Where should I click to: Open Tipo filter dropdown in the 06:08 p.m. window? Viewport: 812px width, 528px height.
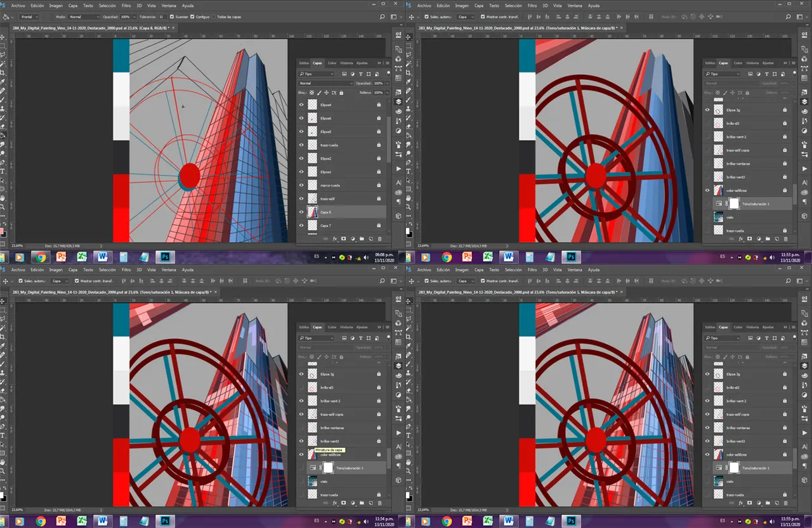[x=316, y=74]
